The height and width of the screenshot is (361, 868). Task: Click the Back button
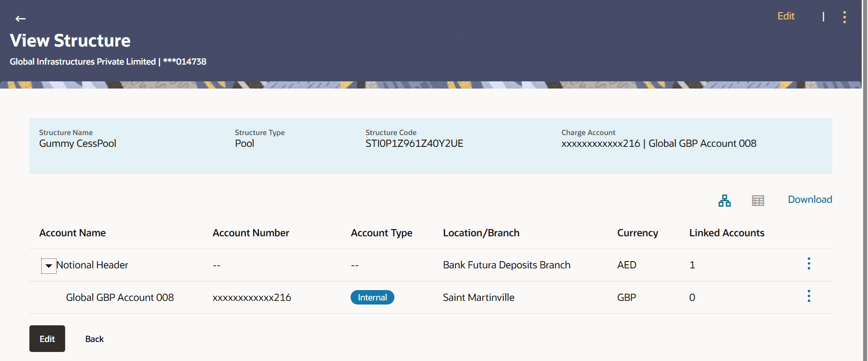tap(95, 339)
